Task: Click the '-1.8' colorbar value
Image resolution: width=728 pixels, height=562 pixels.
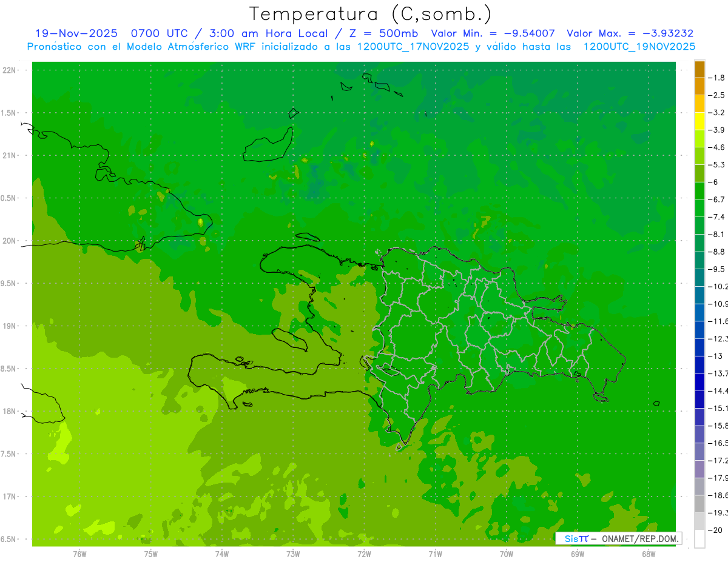Action: (716, 78)
